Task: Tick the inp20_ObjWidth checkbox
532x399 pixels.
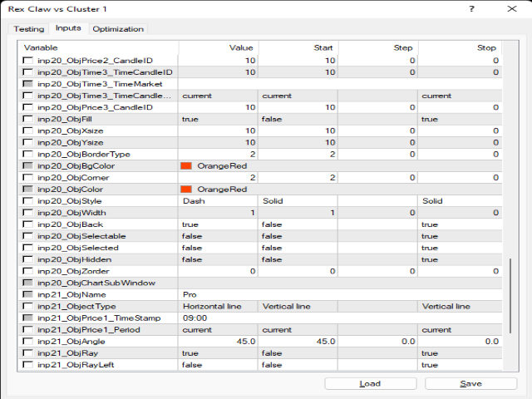Action: (29, 213)
